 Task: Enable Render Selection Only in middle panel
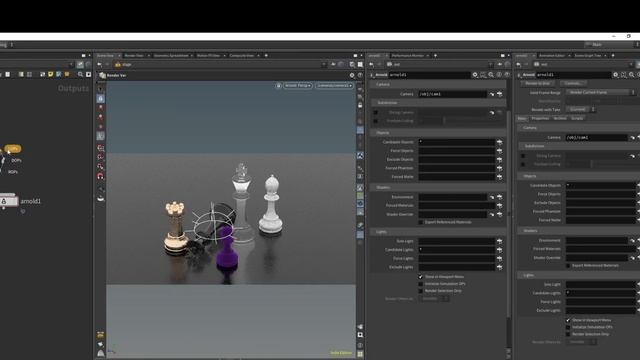[420, 291]
